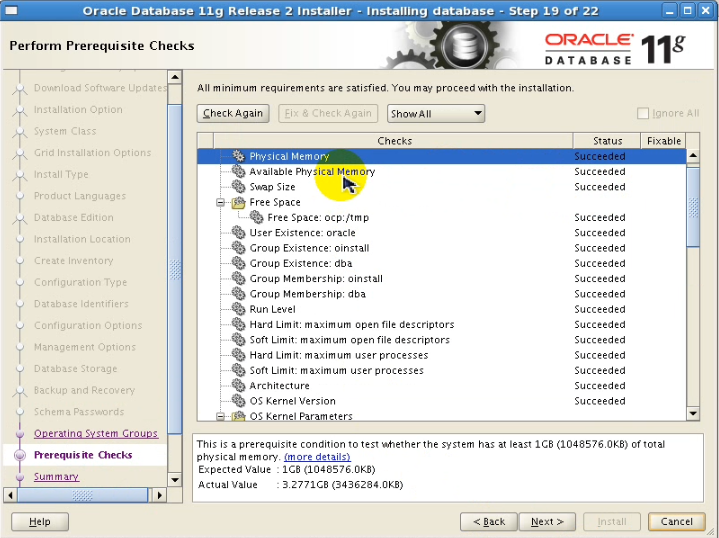Click the gear icon beside Available Physical Memory
The height and width of the screenshot is (538, 719).
point(238,172)
